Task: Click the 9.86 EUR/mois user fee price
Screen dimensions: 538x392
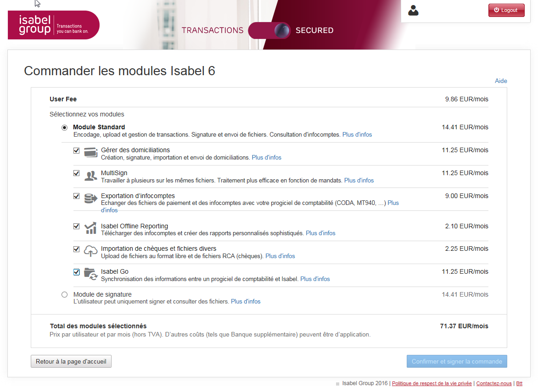Action: (x=467, y=99)
